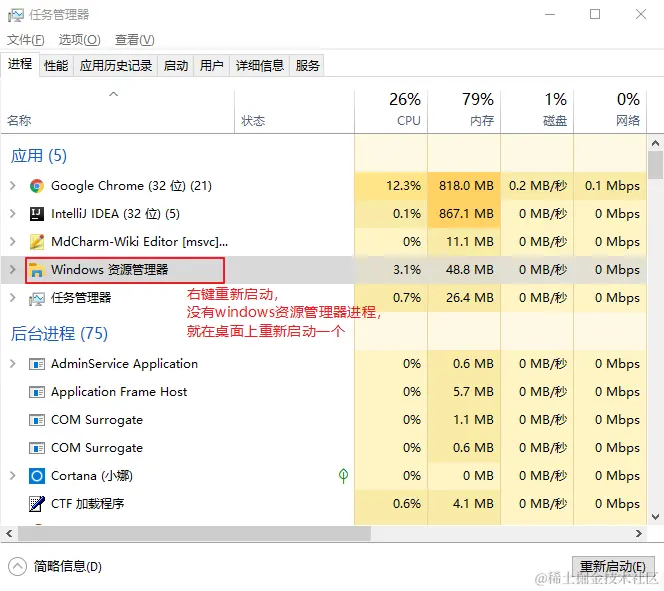
Task: Select the second COM Surrogate row, 0.6 MB
Action: click(324, 448)
